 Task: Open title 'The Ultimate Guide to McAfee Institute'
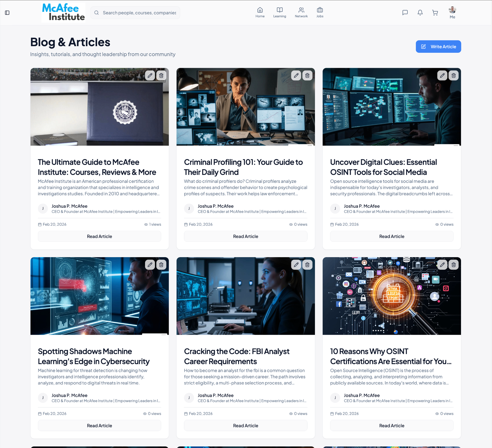click(x=97, y=167)
